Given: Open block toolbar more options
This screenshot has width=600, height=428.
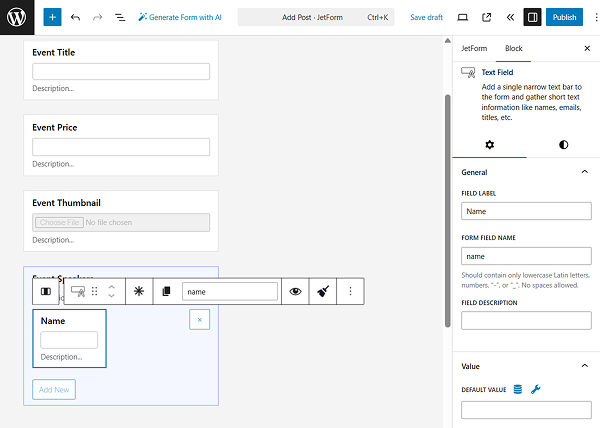Looking at the screenshot, I should pyautogui.click(x=350, y=291).
